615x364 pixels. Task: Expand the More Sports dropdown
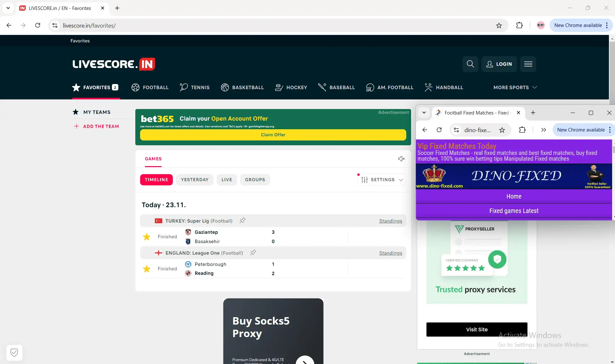coord(515,88)
